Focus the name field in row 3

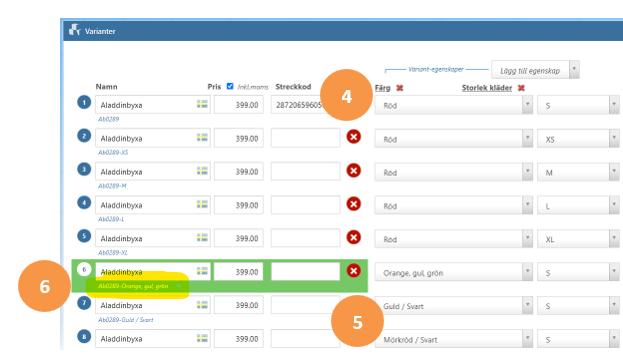click(153, 172)
